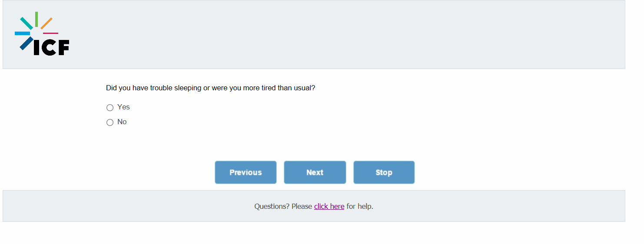This screenshot has width=644, height=244.
Task: Go back with the Previous button
Action: [246, 172]
